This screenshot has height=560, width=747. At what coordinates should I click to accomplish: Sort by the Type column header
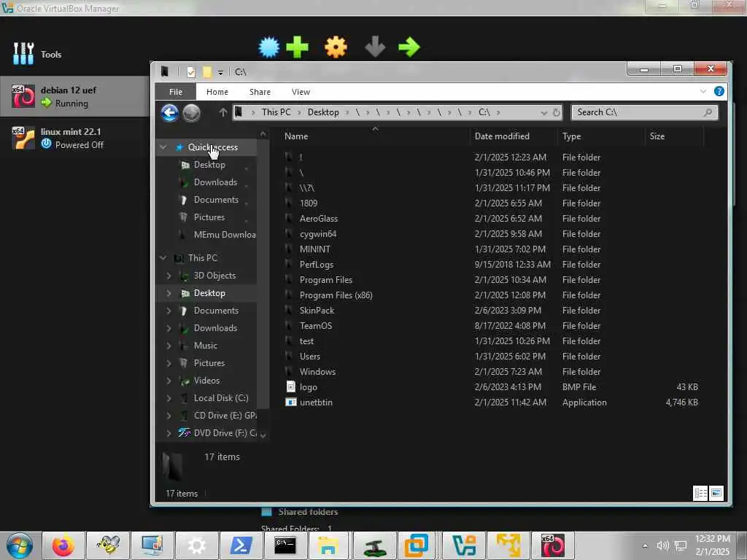click(571, 136)
